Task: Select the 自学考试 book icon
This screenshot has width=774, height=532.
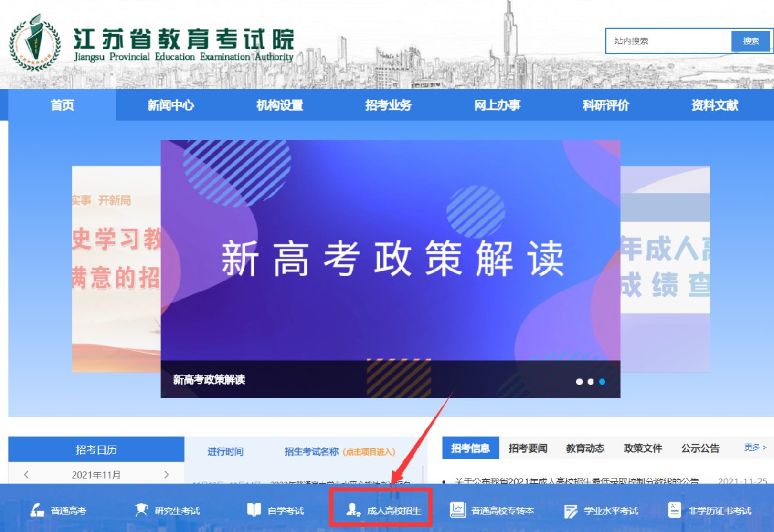Action: tap(254, 509)
